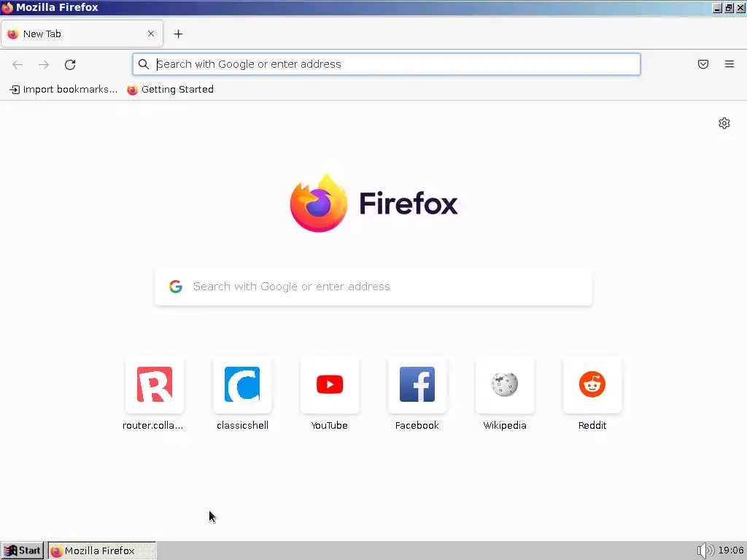Screen dimensions: 747x560
Task: Open the Start menu
Action: coord(22,551)
